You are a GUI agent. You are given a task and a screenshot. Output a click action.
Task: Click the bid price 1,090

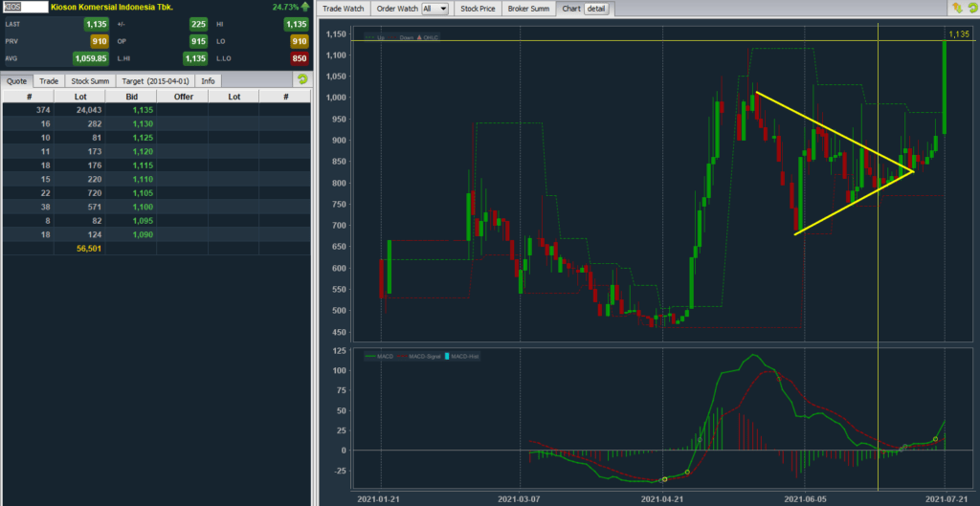point(143,234)
